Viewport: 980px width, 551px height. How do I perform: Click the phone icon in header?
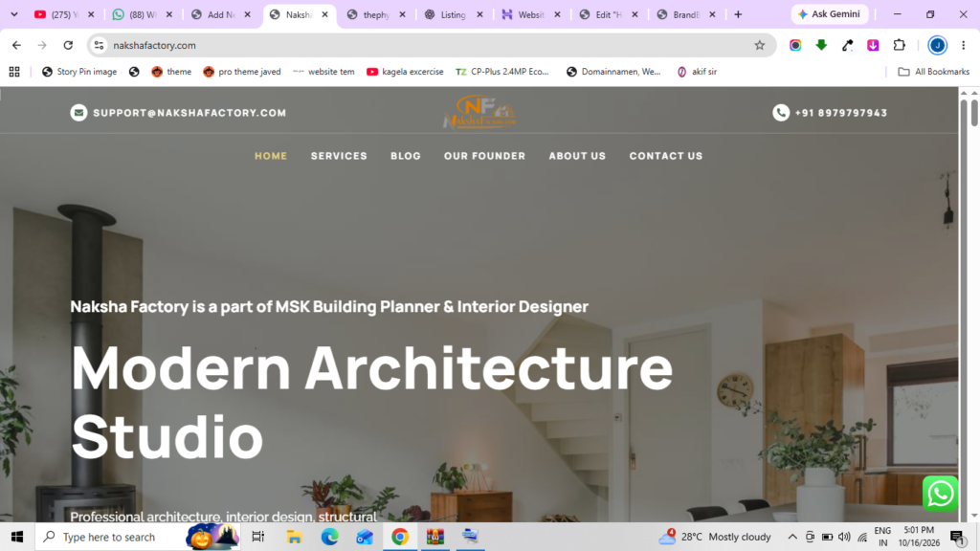click(x=781, y=113)
